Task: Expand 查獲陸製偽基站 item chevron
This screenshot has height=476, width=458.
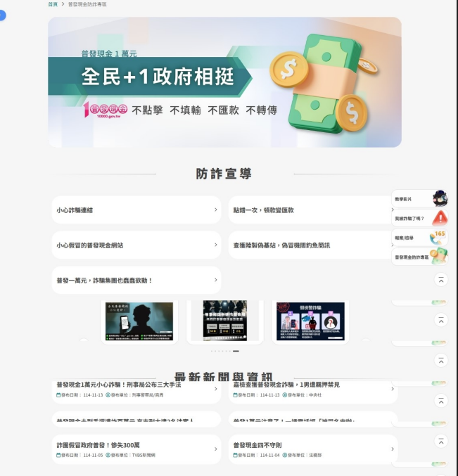Action: [x=392, y=245]
